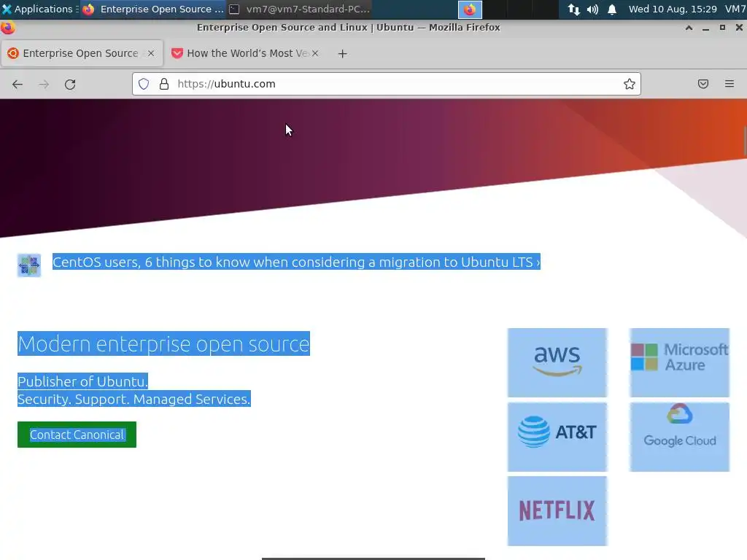
Task: Open the Applications menu
Action: pos(38,9)
